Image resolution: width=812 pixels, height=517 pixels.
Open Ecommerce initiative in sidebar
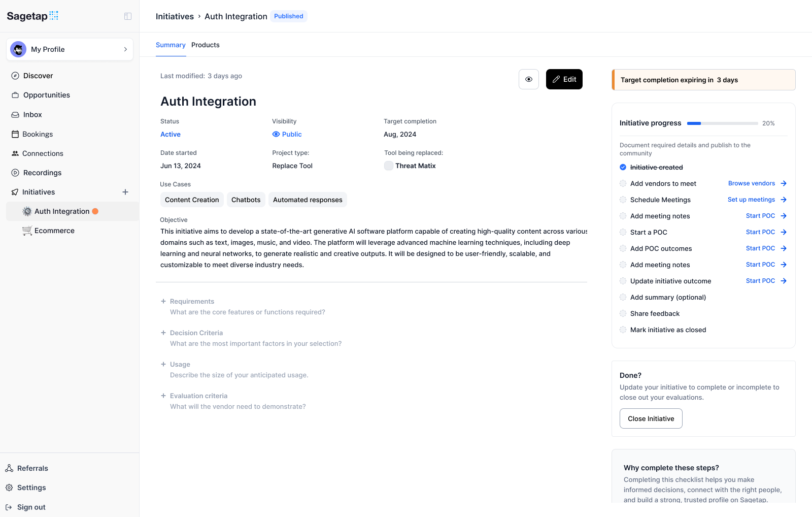54,231
